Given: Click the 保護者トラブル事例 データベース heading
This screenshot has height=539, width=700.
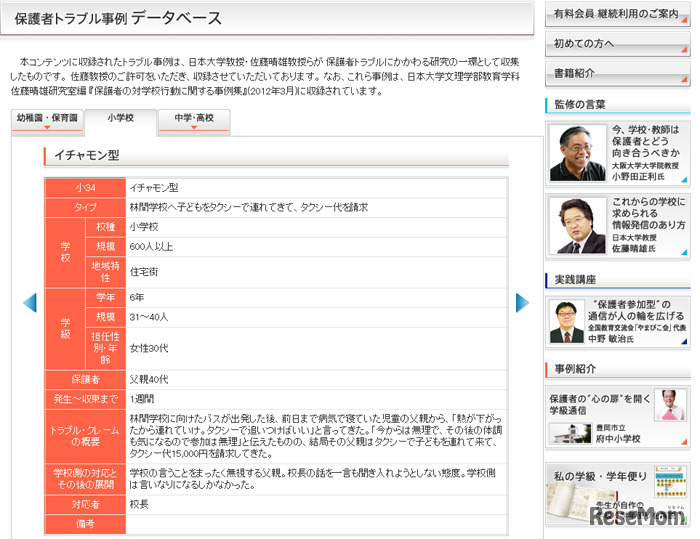Looking at the screenshot, I should pyautogui.click(x=118, y=19).
